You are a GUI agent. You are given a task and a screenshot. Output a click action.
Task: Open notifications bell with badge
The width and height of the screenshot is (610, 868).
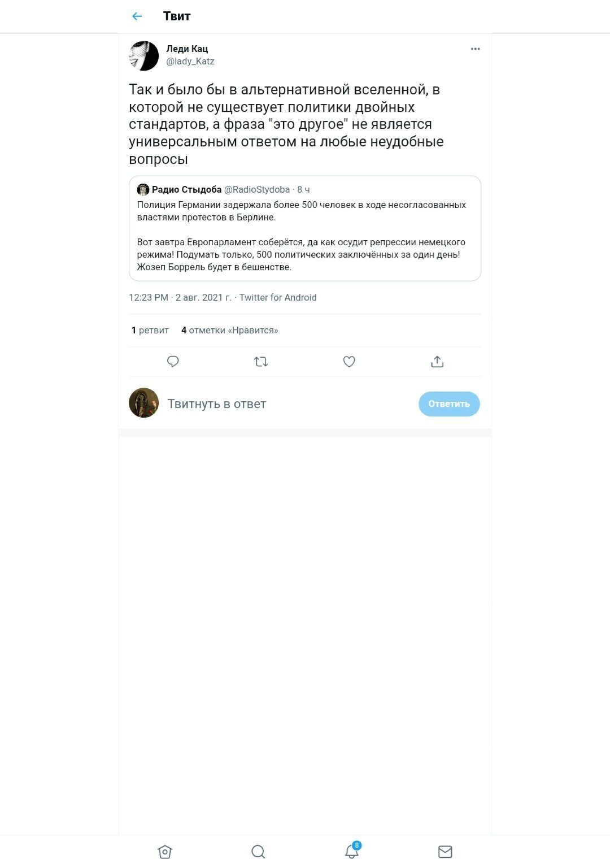coord(352,850)
